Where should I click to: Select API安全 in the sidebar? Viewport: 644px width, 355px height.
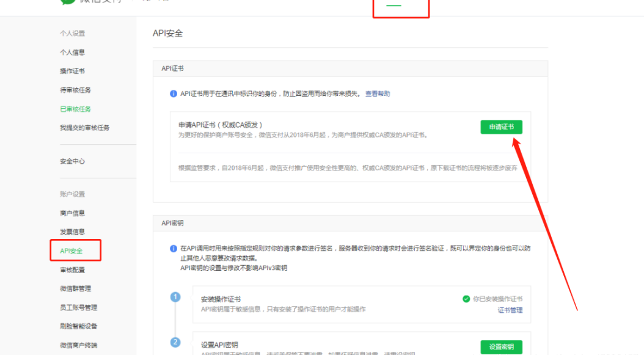[x=71, y=251]
